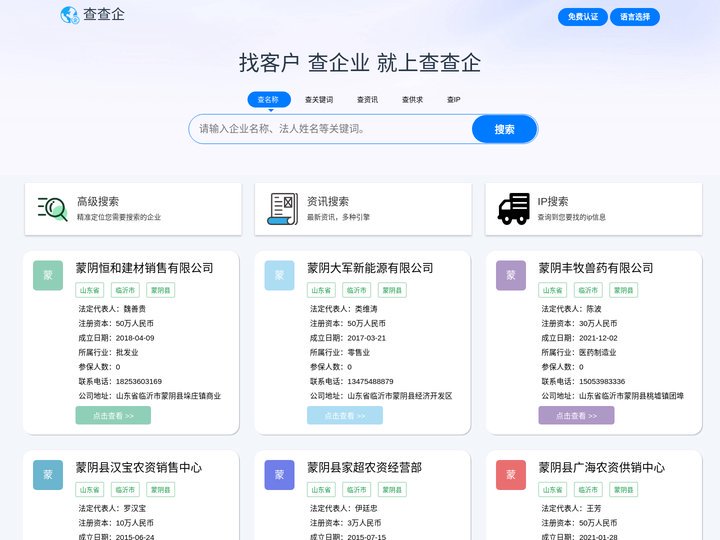Click legal representative line 罗汉宝
Image resolution: width=720 pixels, height=540 pixels.
pos(112,508)
